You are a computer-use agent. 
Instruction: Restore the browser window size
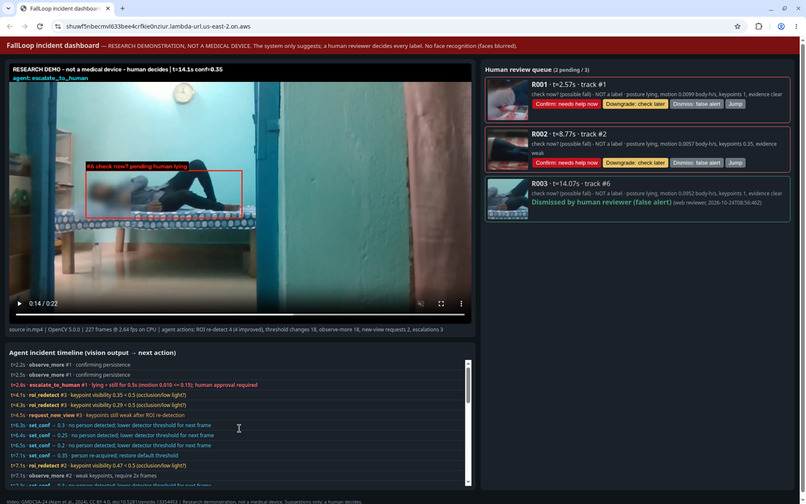click(x=784, y=8)
